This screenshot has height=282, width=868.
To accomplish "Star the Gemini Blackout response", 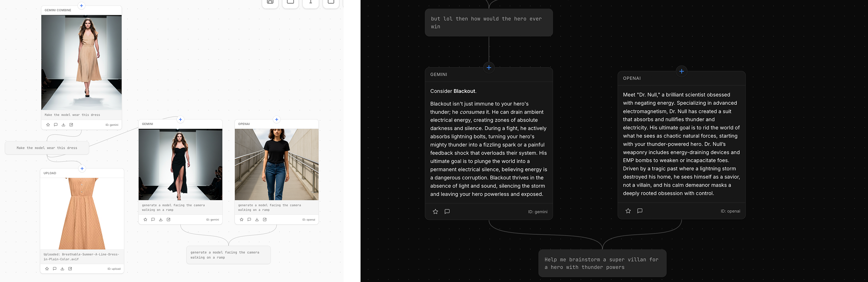I will coord(435,211).
